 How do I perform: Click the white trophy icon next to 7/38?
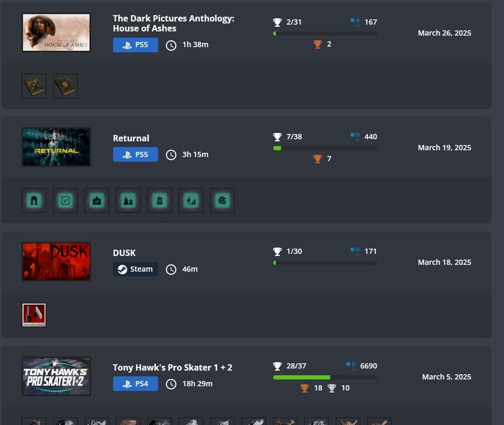point(277,137)
